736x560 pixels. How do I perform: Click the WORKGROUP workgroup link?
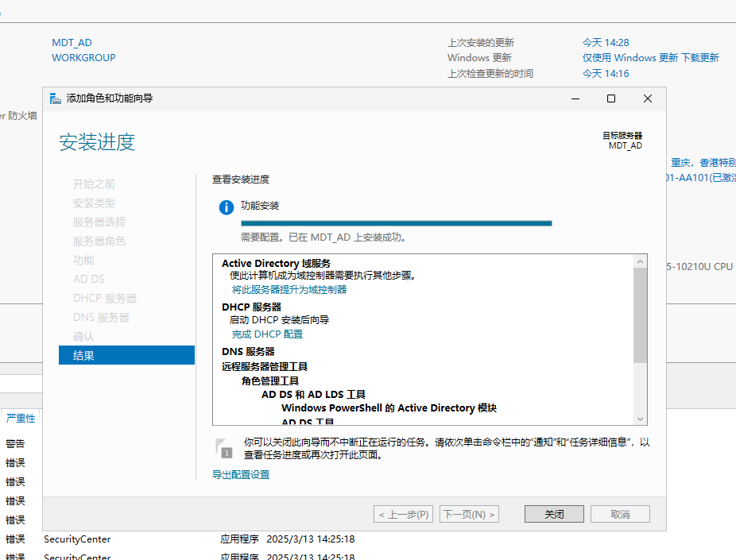click(x=83, y=57)
